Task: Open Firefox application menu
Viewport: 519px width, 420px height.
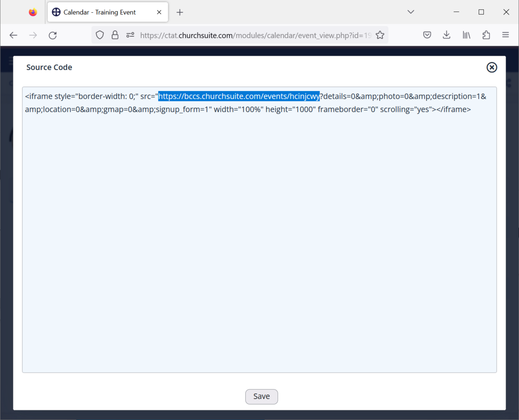Action: (505, 35)
